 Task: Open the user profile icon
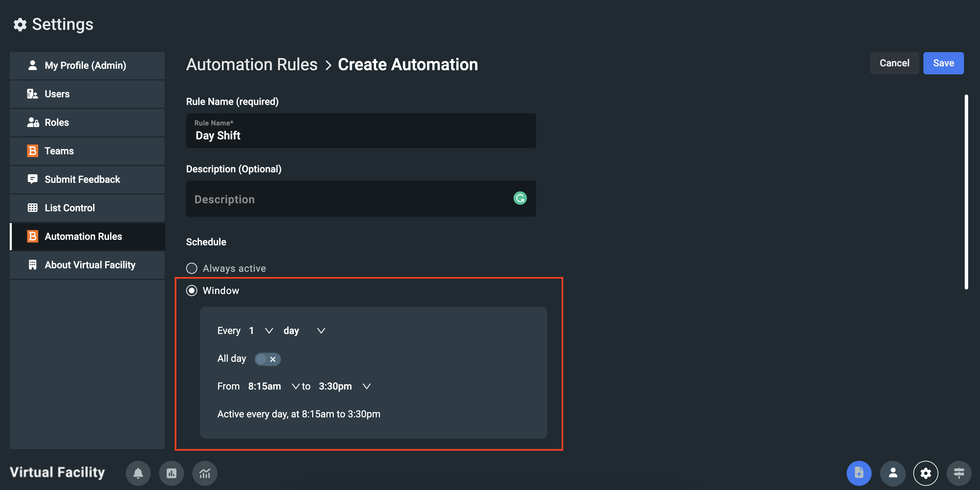(x=893, y=473)
